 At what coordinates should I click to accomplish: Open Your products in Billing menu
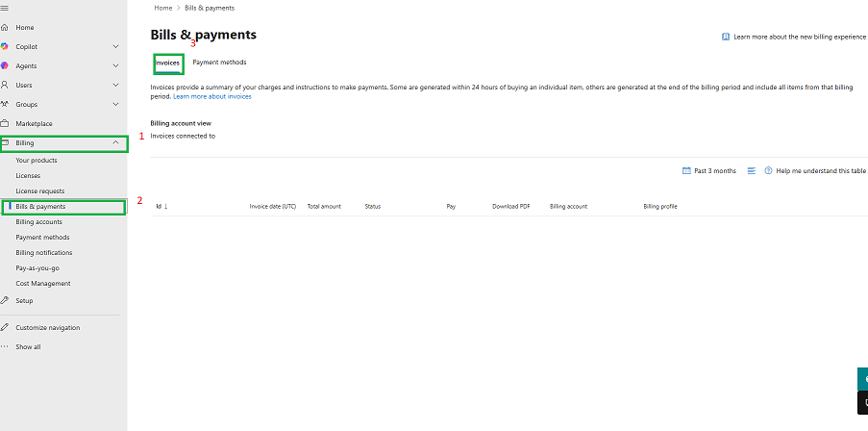[37, 160]
